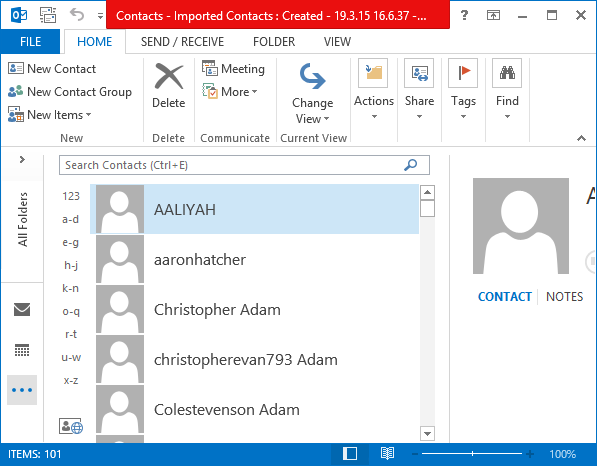Image resolution: width=597 pixels, height=466 pixels.
Task: Open the Find binoculars menu
Action: point(507,90)
